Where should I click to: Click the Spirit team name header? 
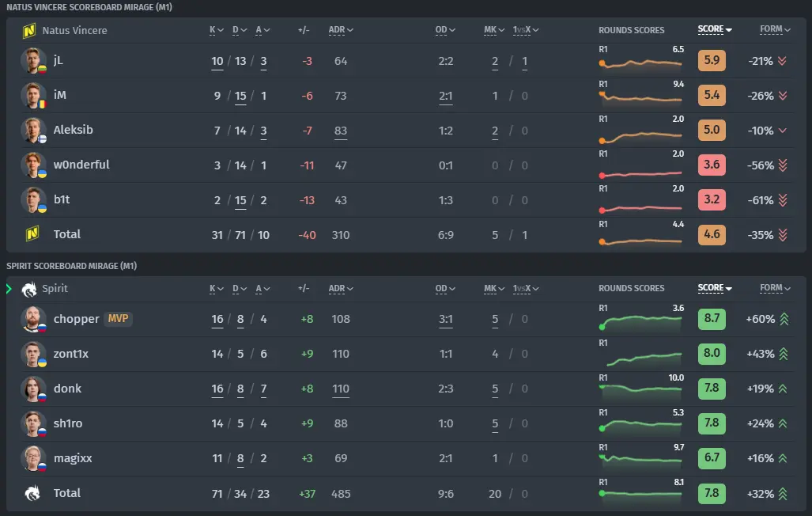tap(55, 289)
